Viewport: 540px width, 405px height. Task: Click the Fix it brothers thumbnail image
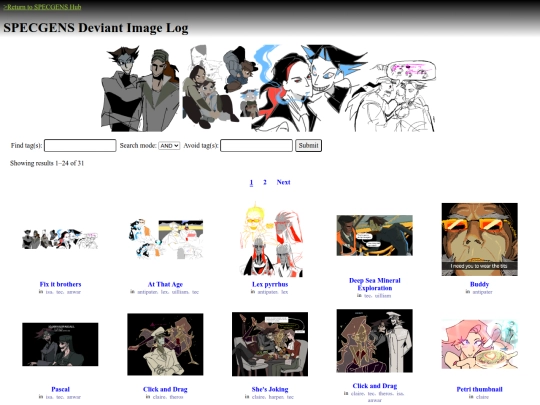point(60,239)
